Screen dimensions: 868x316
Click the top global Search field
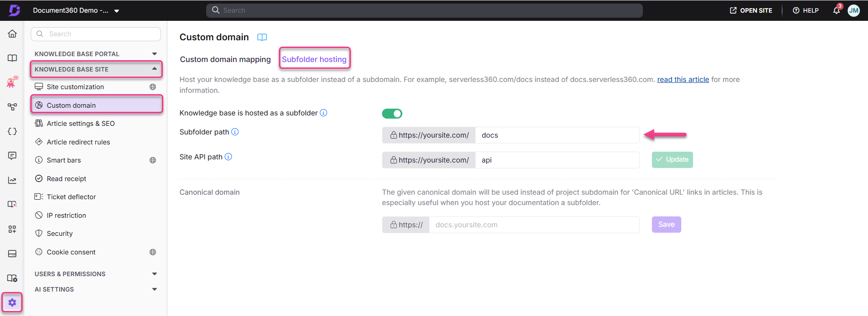pos(425,10)
